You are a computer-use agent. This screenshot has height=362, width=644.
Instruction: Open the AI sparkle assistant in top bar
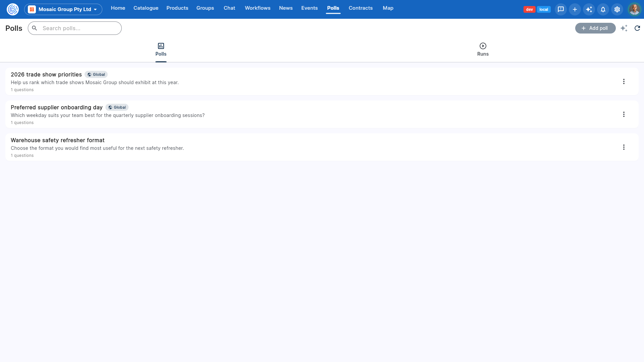[x=589, y=9]
